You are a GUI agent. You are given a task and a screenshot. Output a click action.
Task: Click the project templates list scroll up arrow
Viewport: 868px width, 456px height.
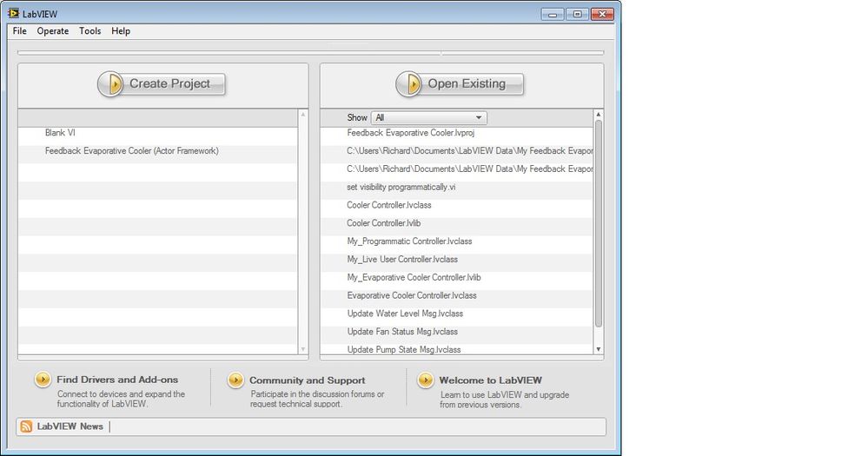point(303,115)
